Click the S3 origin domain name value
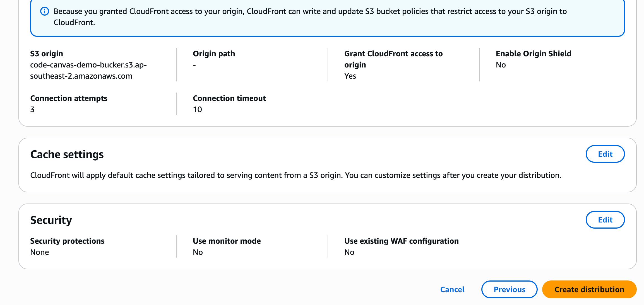Image resolution: width=644 pixels, height=305 pixels. tap(88, 70)
